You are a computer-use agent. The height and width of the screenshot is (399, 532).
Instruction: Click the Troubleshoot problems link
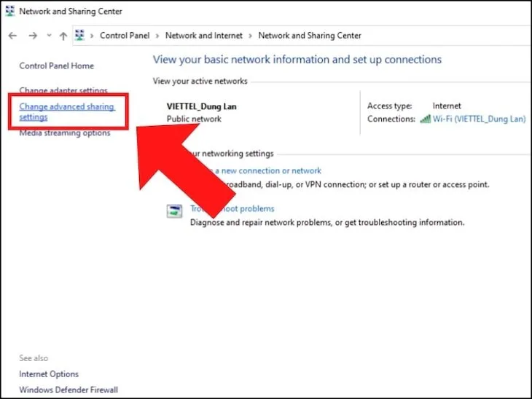point(232,208)
